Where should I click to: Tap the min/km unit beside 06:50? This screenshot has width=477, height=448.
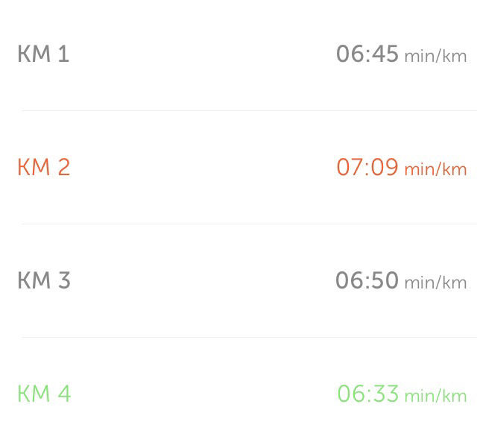click(x=435, y=283)
